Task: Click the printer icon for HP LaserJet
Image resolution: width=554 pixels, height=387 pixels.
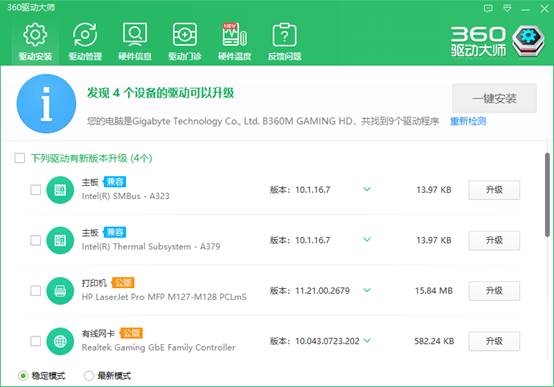Action: click(x=60, y=291)
